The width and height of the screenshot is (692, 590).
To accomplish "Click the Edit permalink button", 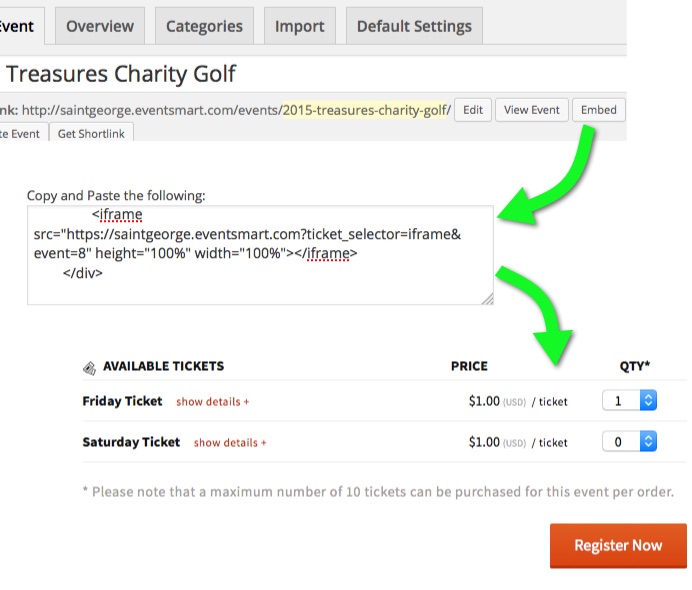I will point(473,110).
